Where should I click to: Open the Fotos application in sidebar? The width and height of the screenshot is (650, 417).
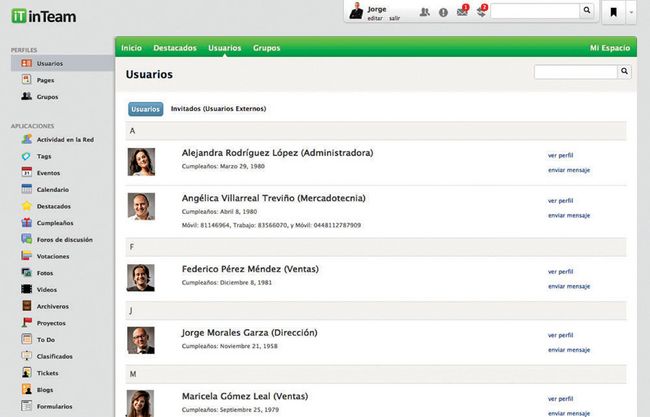click(46, 273)
